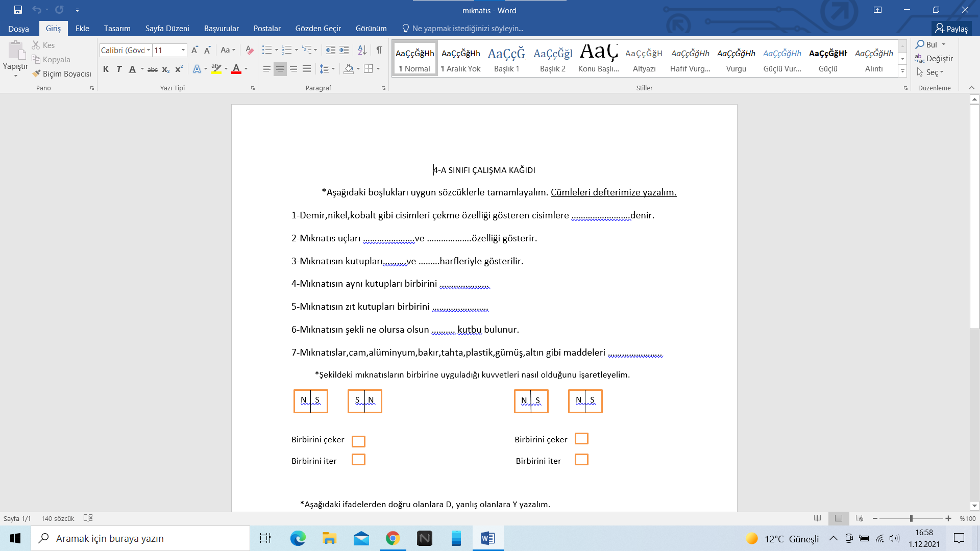
Task: Switch to the Gözden Geçir tab
Action: click(x=317, y=29)
